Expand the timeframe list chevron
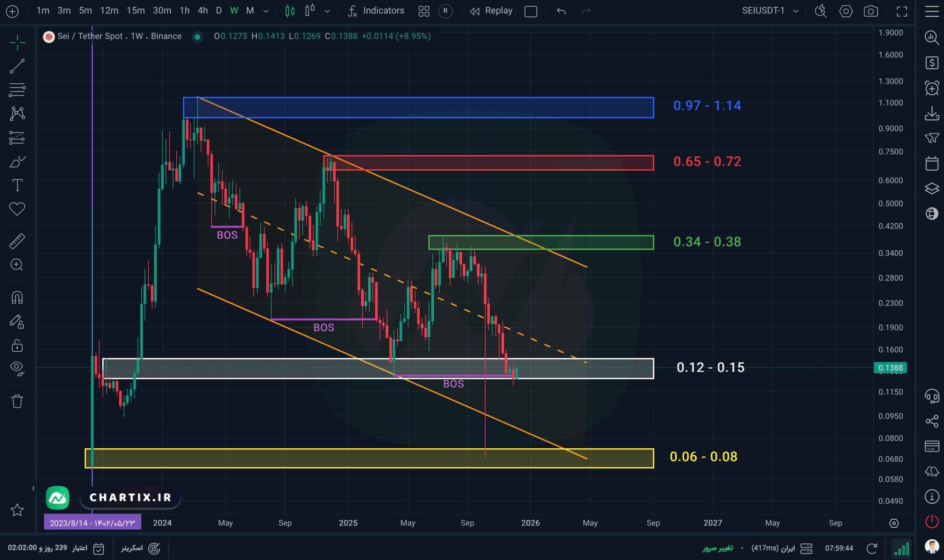The width and height of the screenshot is (944, 560). (x=266, y=11)
